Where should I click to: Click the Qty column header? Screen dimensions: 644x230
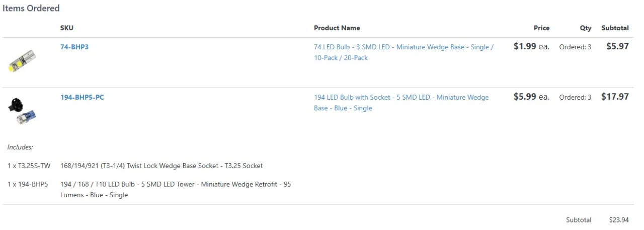point(585,28)
